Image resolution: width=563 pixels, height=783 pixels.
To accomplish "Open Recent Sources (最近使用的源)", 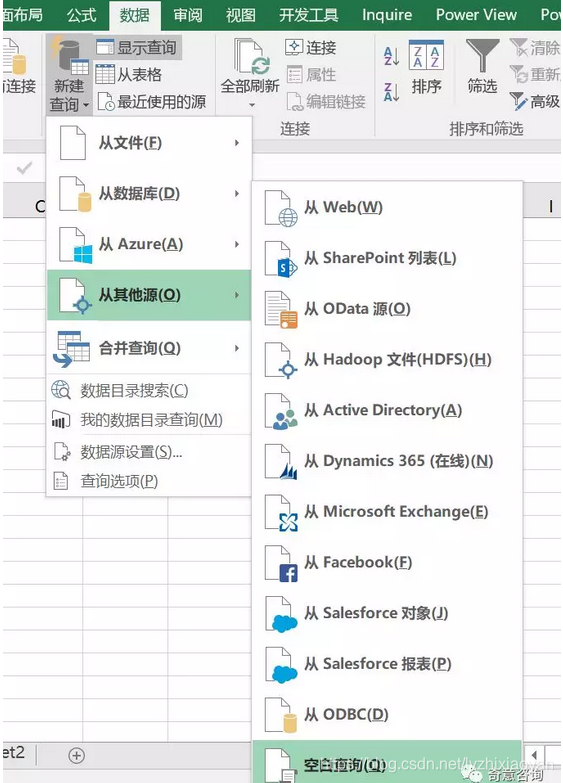I will pos(152,102).
